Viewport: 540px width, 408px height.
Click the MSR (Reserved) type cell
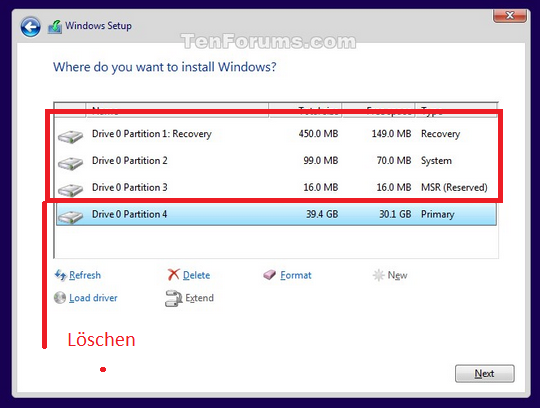tap(454, 187)
